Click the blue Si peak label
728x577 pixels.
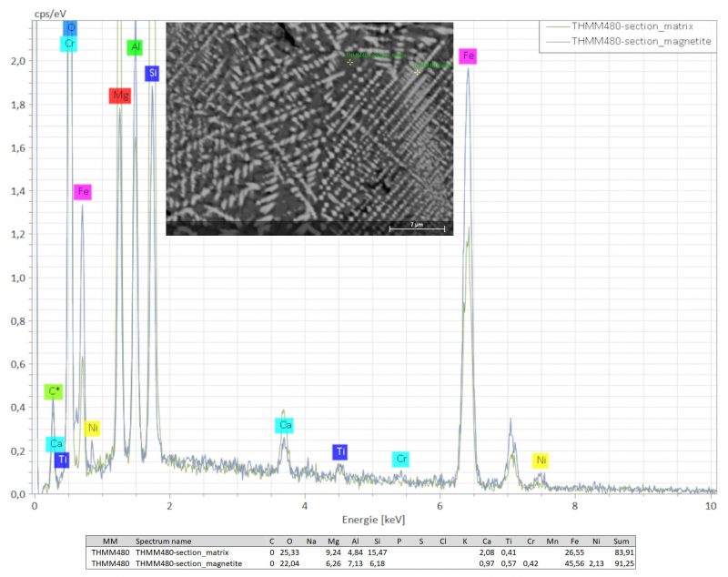click(x=152, y=73)
